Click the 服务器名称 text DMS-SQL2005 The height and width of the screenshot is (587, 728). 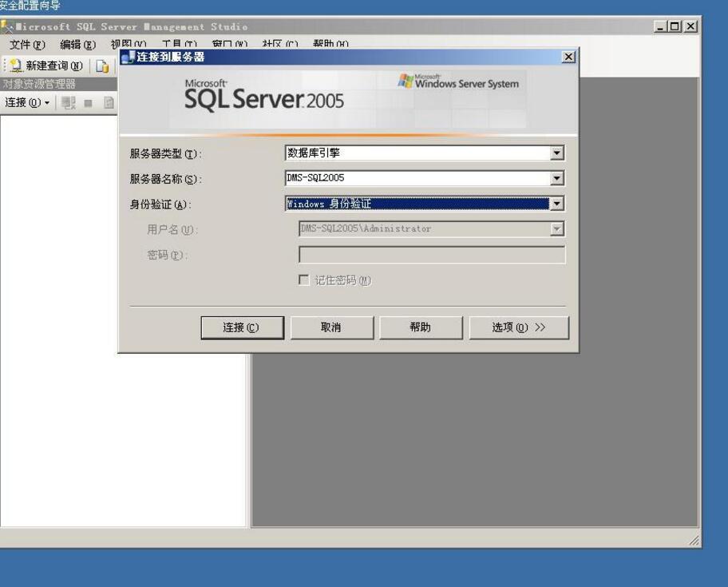(315, 178)
